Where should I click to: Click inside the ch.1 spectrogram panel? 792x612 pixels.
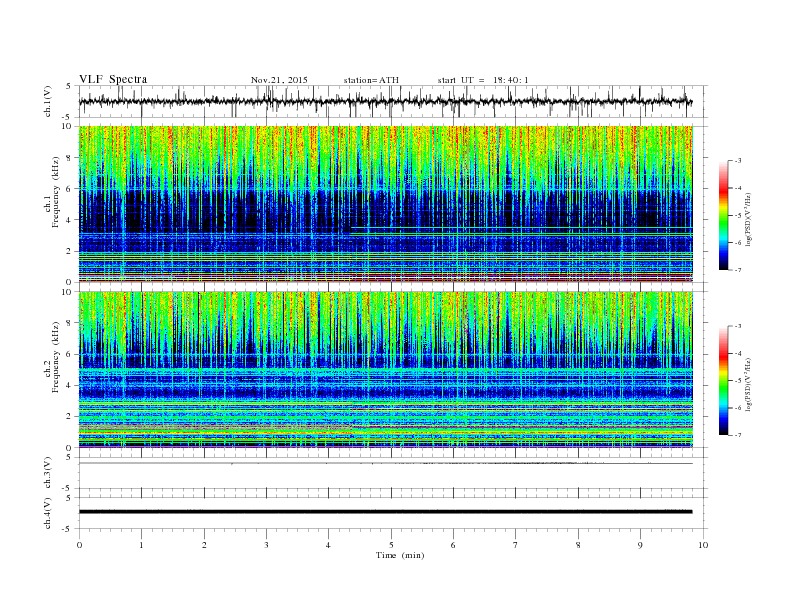[x=386, y=204]
